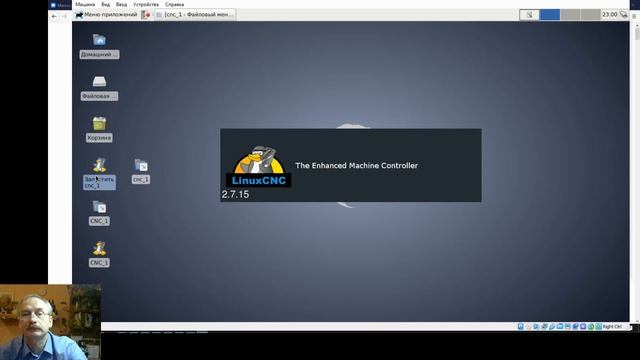Image resolution: width=640 pixels, height=360 pixels.
Task: Open the Файловая система drive icon
Action: click(99, 87)
